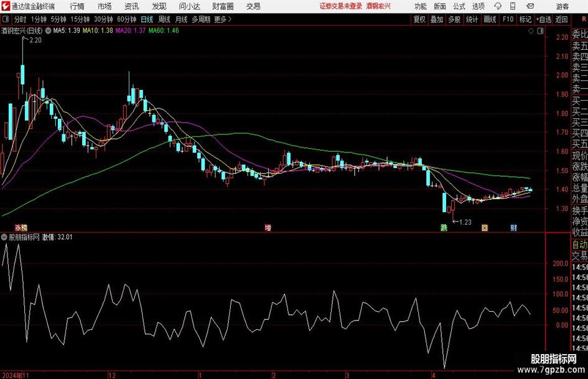Open the 功能 menu

(421, 6)
